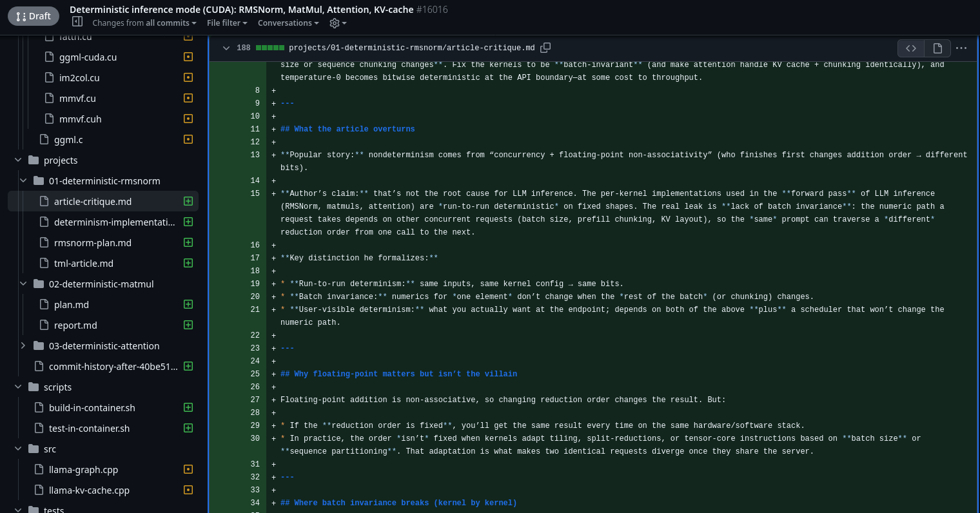This screenshot has height=513, width=980.
Task: Open rmsnorm-plan.md in the tree
Action: [93, 243]
